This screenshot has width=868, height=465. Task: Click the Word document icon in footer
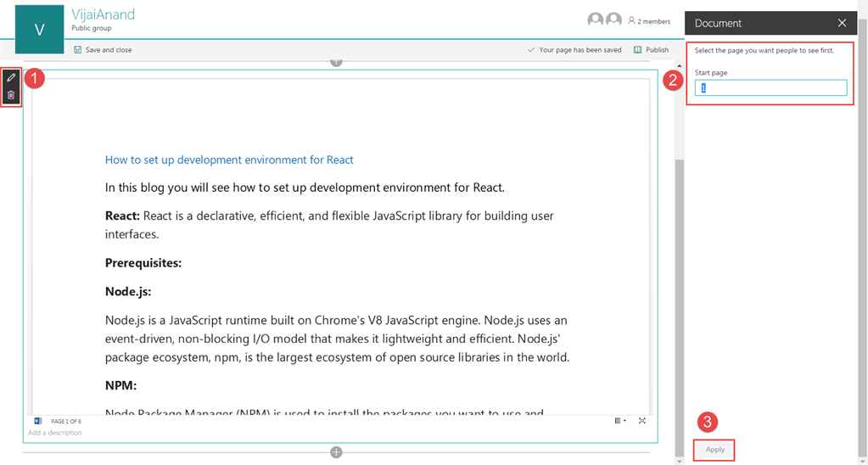click(37, 421)
